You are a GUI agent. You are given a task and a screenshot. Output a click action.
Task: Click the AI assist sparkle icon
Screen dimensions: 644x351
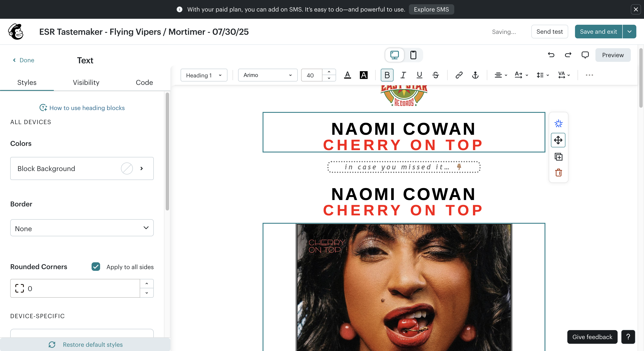coord(558,123)
